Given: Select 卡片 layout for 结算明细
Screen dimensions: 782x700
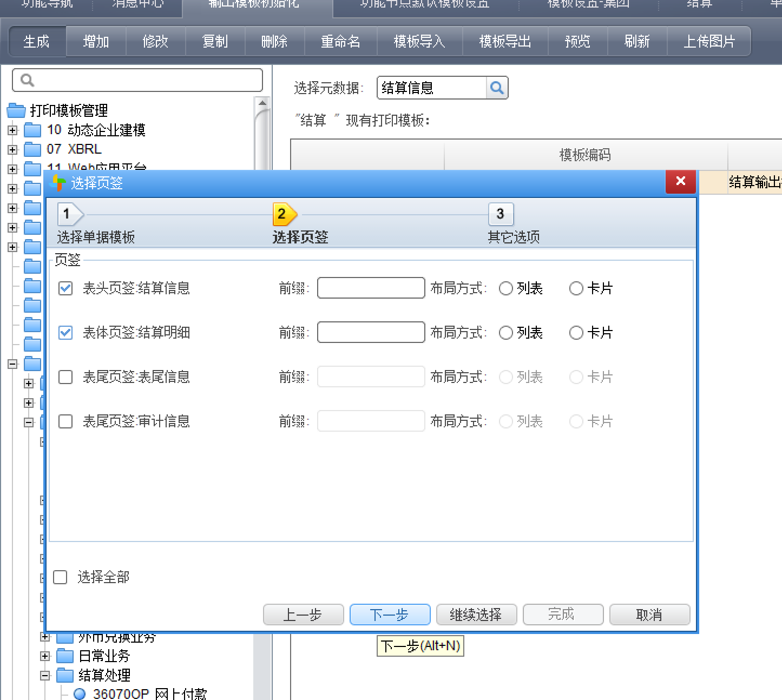Looking at the screenshot, I should (576, 333).
